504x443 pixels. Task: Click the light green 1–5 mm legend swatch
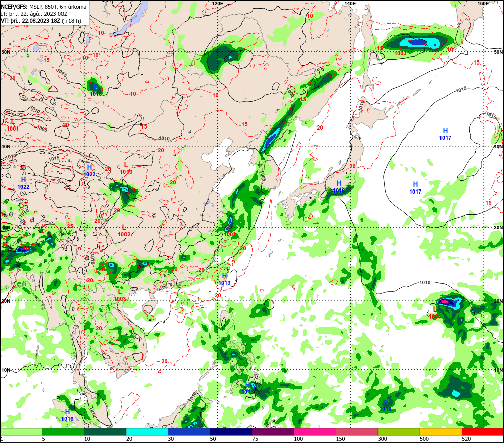point(21,432)
